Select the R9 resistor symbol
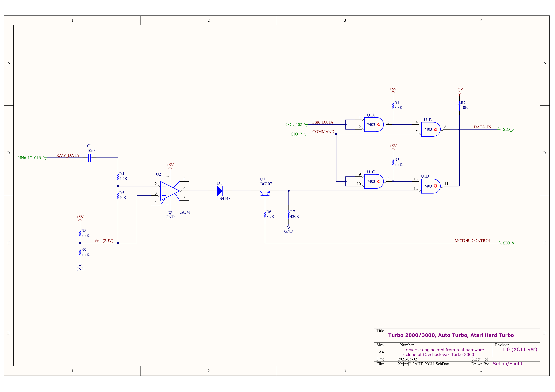This screenshot has width=555, height=392. (80, 252)
